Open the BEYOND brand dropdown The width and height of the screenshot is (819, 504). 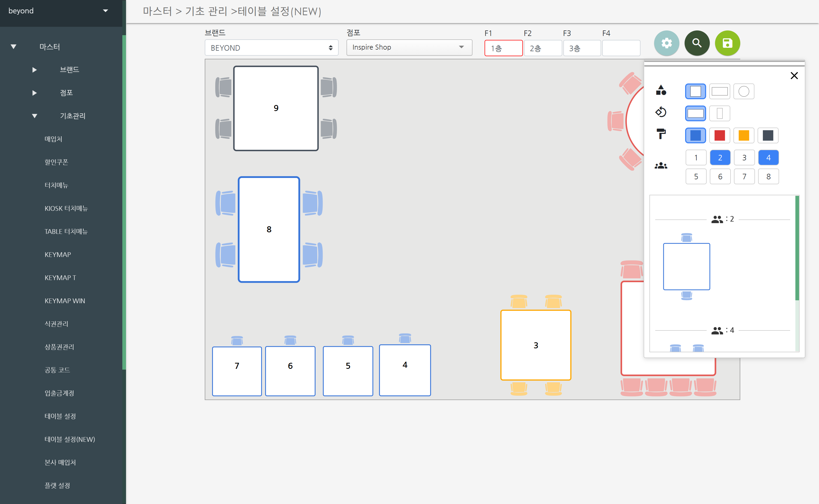pyautogui.click(x=271, y=48)
